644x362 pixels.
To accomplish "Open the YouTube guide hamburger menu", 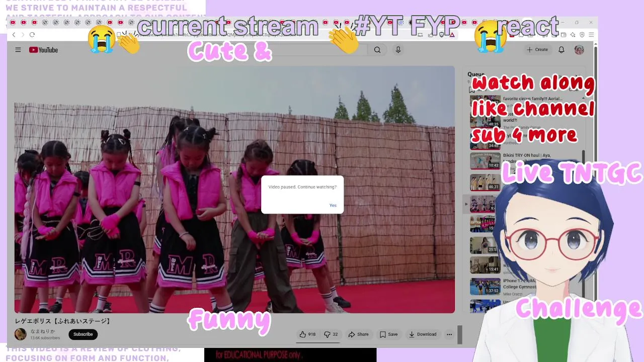I will [18, 50].
